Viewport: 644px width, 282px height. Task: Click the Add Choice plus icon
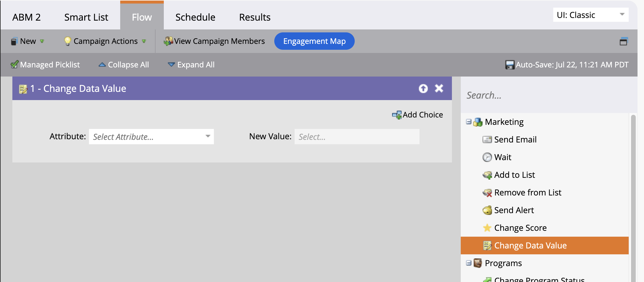click(x=397, y=115)
